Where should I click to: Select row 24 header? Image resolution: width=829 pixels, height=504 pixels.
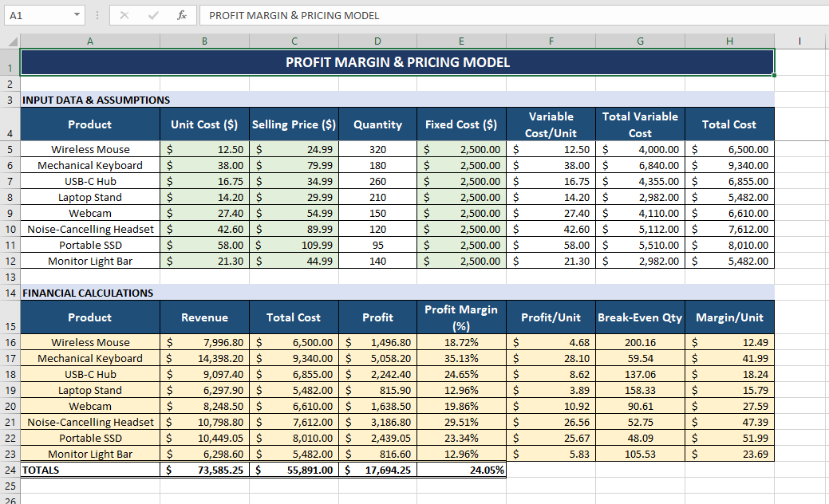click(10, 470)
